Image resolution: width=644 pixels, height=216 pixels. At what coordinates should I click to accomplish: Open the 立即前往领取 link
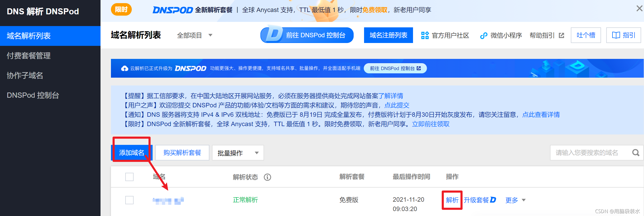tap(431, 124)
